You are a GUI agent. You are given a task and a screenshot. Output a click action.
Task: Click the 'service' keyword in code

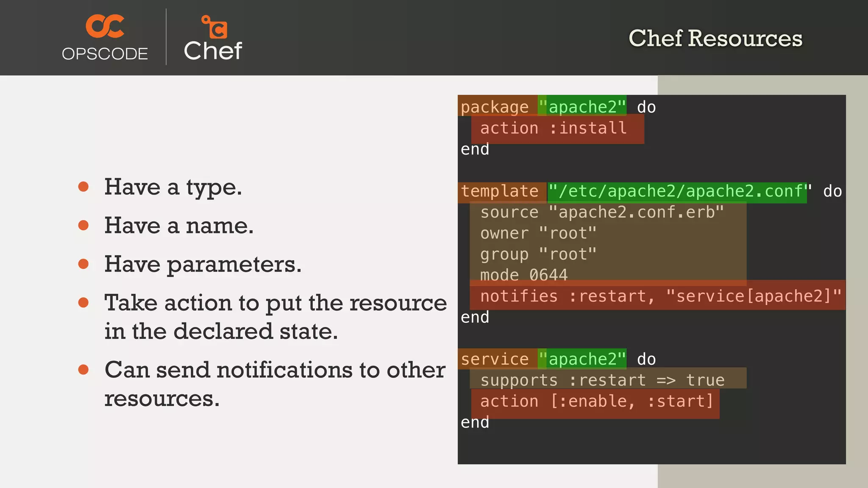(495, 359)
